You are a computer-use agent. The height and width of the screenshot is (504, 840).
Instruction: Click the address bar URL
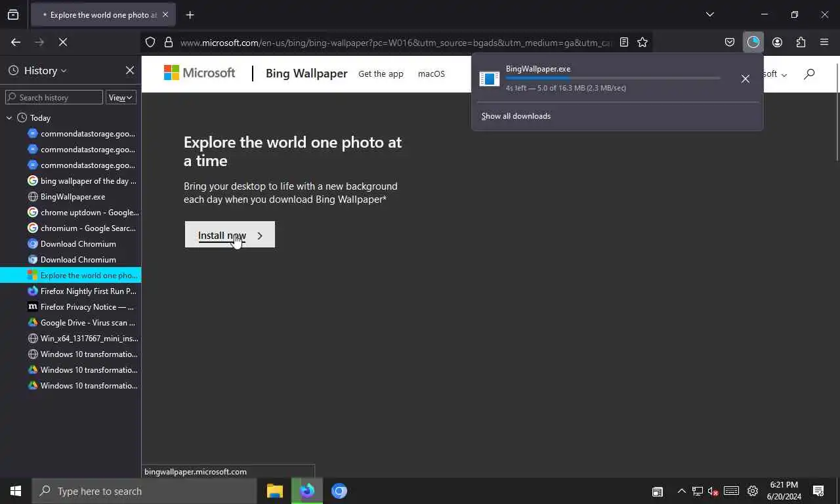[x=396, y=43]
